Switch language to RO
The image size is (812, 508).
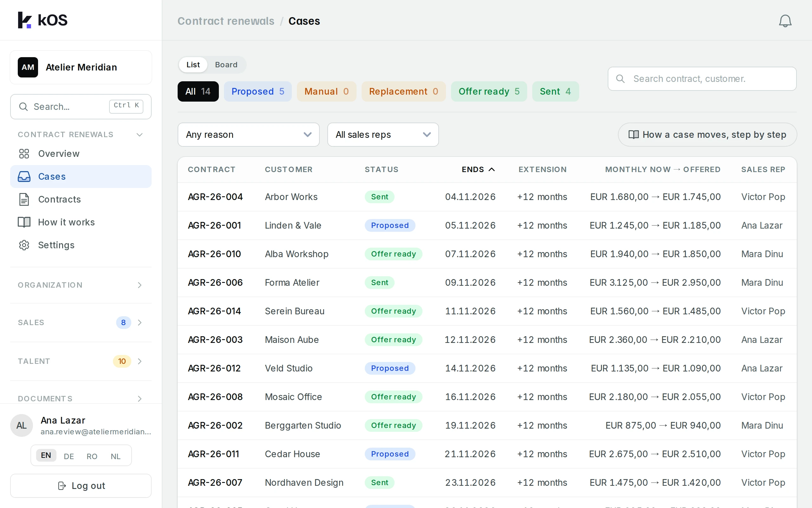pyautogui.click(x=92, y=456)
